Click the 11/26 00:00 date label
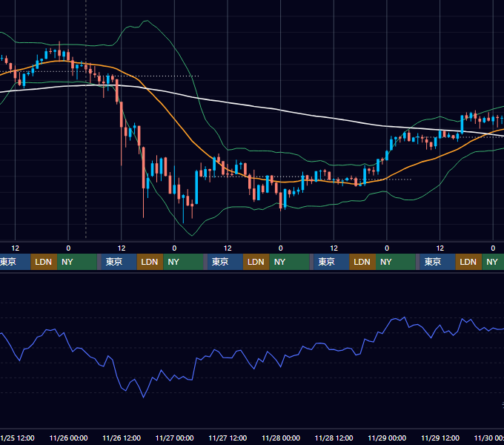504x445 pixels. pyautogui.click(x=68, y=438)
